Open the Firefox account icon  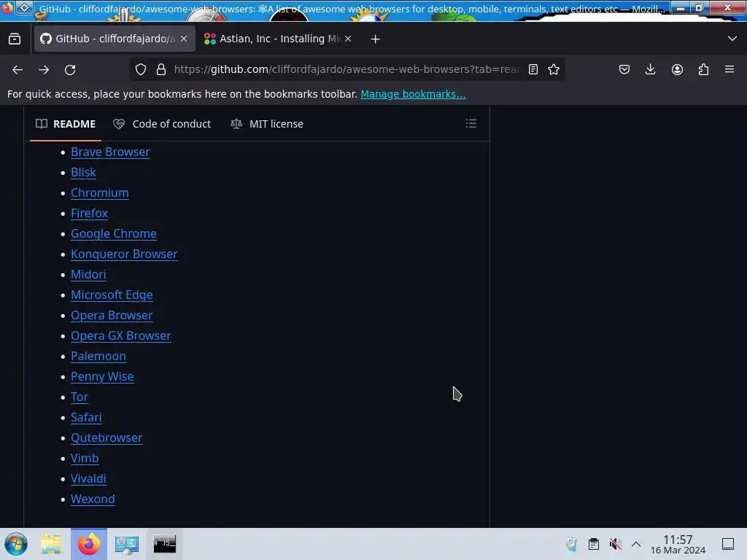pos(677,69)
